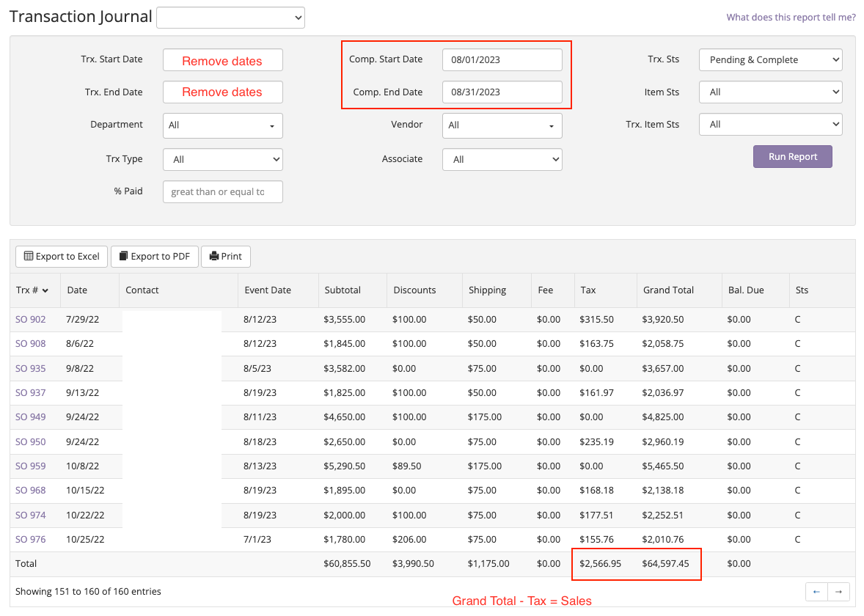Open the Transaction Journal report selector dropdown
Viewport: 864px width, 616px height.
pos(230,18)
